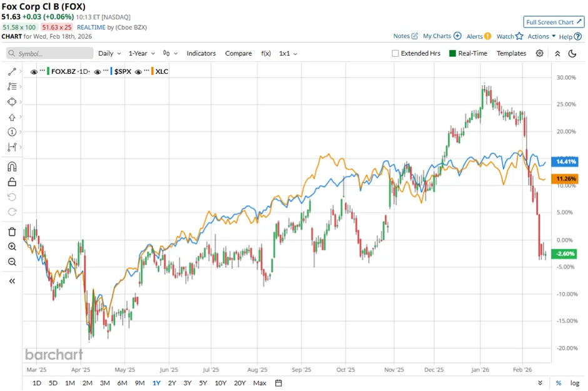Viewport: 588px width, 391px height.
Task: Switch to dark mode with moon icon
Action: point(572,53)
